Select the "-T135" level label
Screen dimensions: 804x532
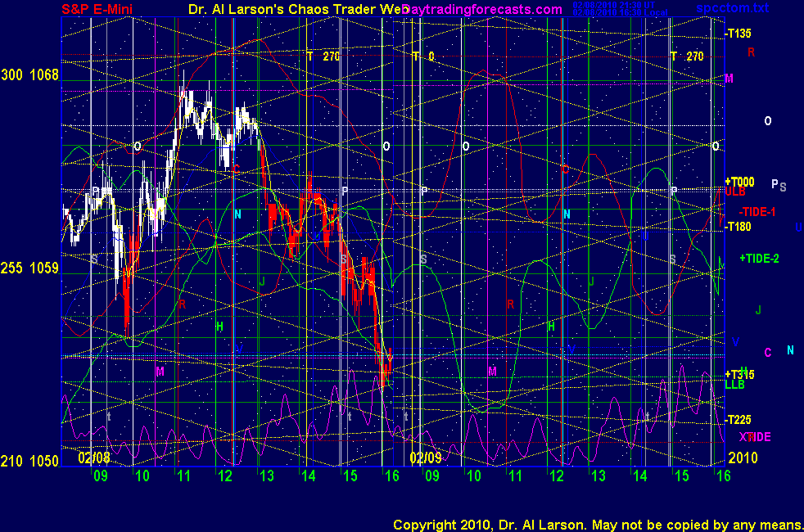(x=738, y=34)
